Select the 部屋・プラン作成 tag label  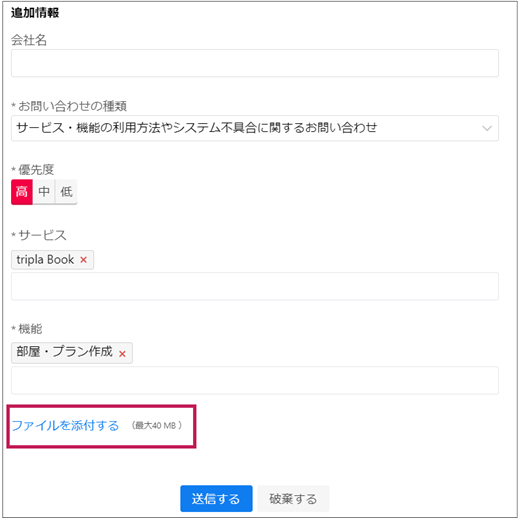point(64,352)
